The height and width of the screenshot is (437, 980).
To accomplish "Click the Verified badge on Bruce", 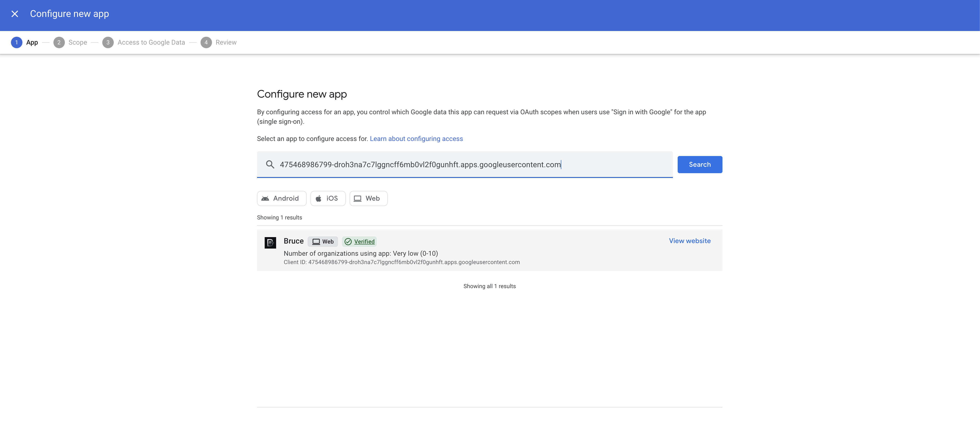I will 359,241.
